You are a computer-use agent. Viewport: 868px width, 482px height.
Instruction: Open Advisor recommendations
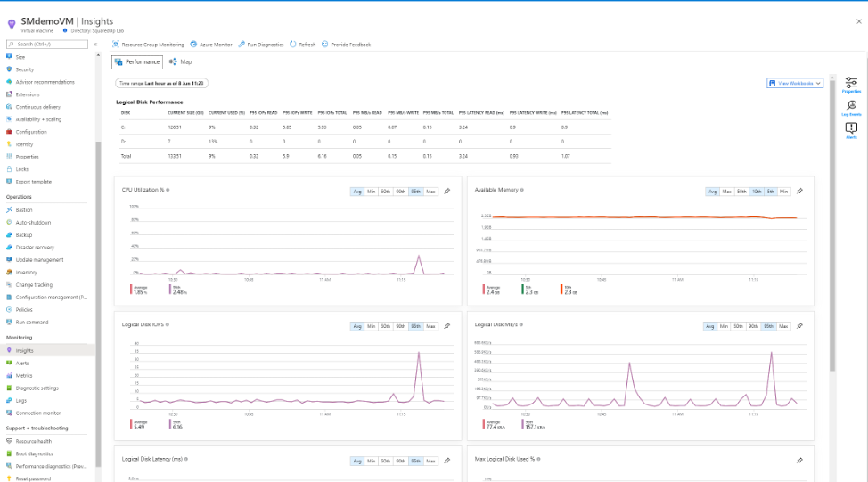[x=46, y=82]
